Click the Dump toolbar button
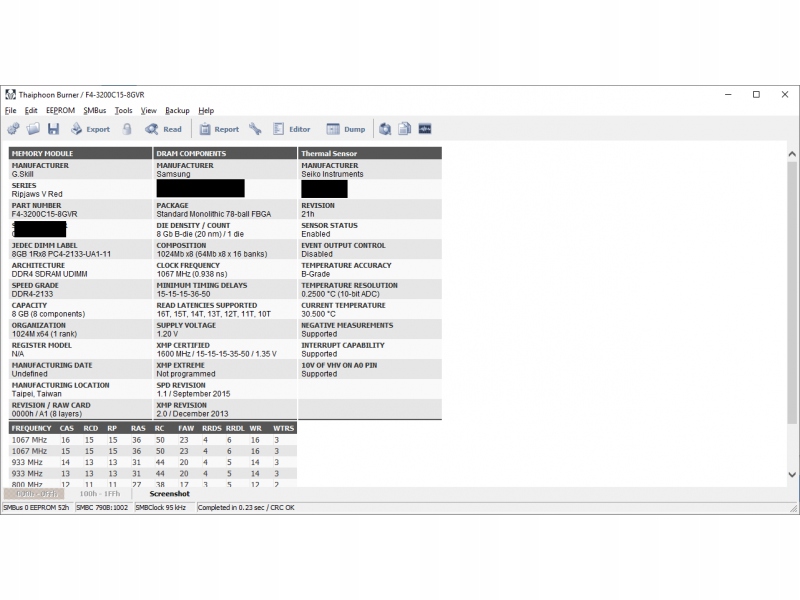This screenshot has height=600, width=800. [x=346, y=129]
